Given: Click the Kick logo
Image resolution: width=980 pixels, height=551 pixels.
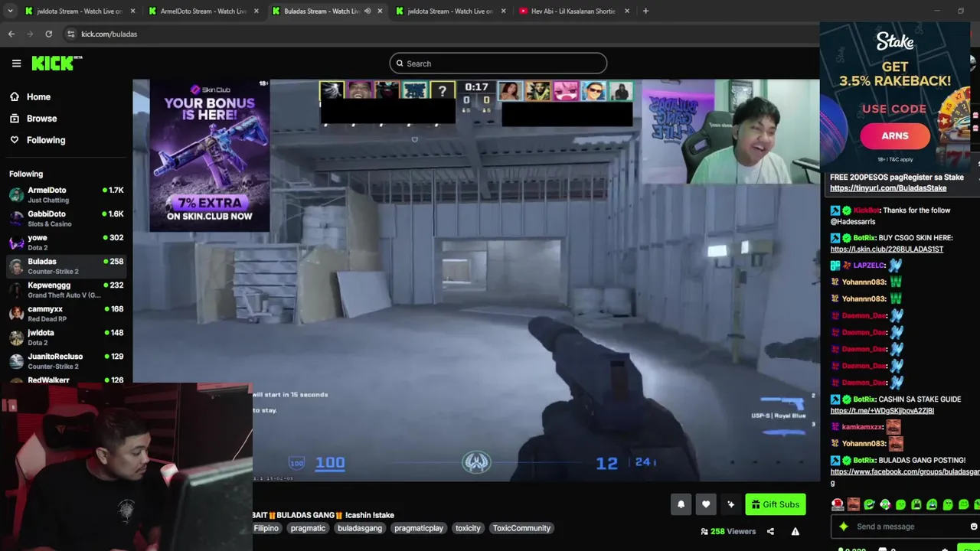Looking at the screenshot, I should pyautogui.click(x=57, y=64).
